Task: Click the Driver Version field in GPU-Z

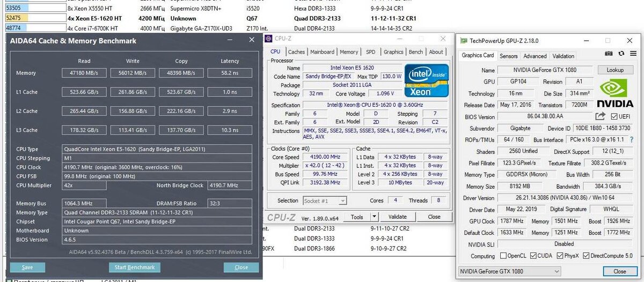Action: point(567,198)
